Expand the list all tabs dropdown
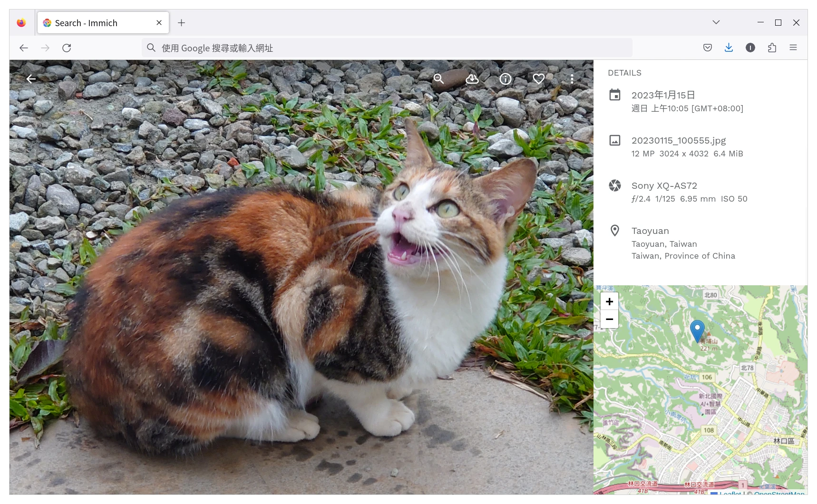The image size is (817, 504). pyautogui.click(x=716, y=22)
